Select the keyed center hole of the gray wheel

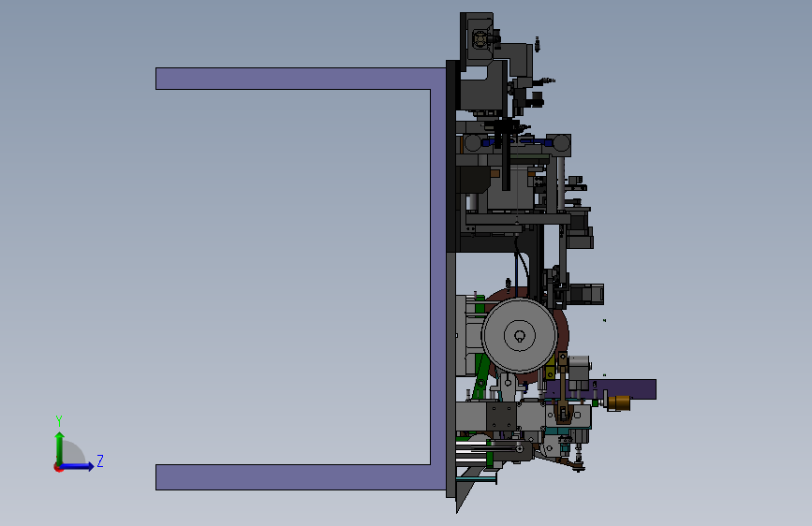coord(520,337)
